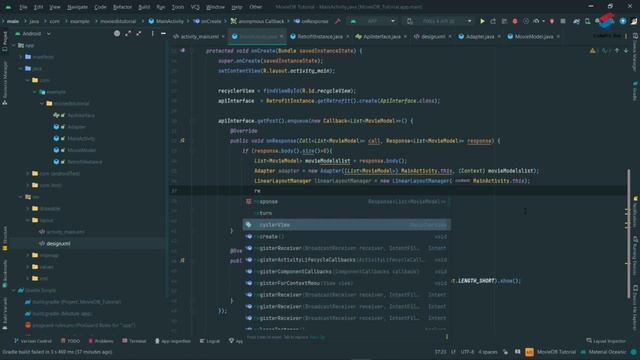Click the MainActivity breadcrumb in navigation bar
The width and height of the screenshot is (640, 360).
click(x=166, y=21)
